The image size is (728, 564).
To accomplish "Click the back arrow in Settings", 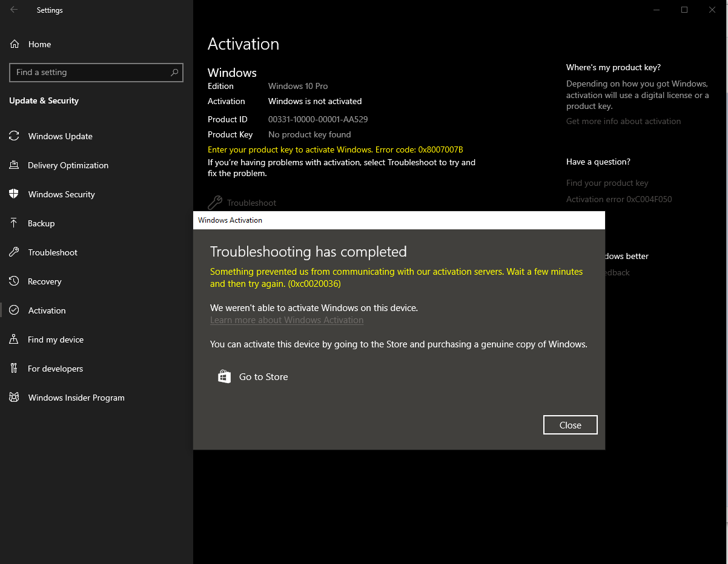I will (x=14, y=10).
